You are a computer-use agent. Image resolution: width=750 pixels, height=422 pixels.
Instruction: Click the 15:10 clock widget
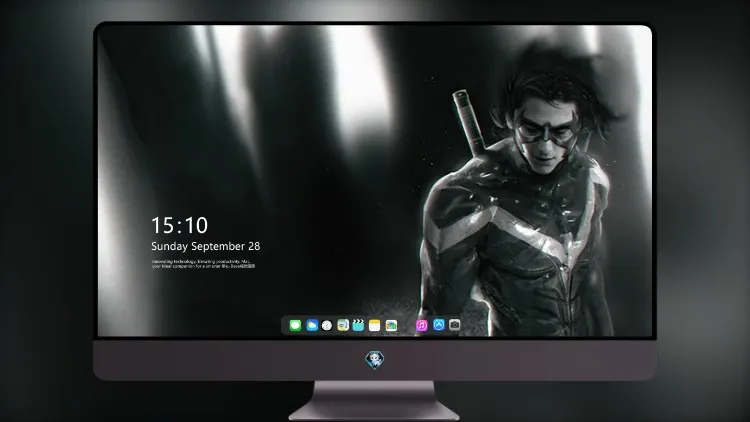(x=179, y=225)
